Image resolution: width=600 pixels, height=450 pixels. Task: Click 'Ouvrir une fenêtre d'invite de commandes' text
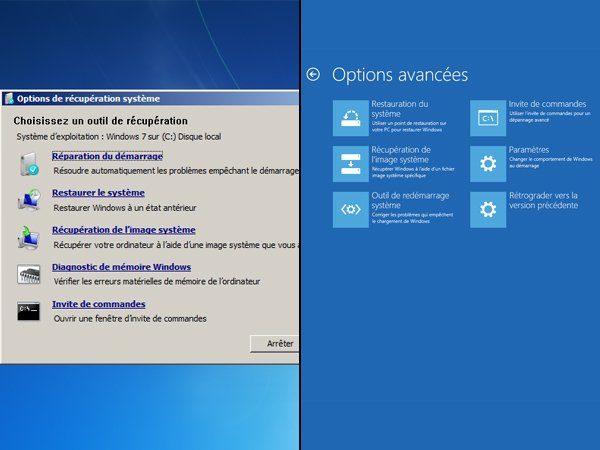point(130,319)
